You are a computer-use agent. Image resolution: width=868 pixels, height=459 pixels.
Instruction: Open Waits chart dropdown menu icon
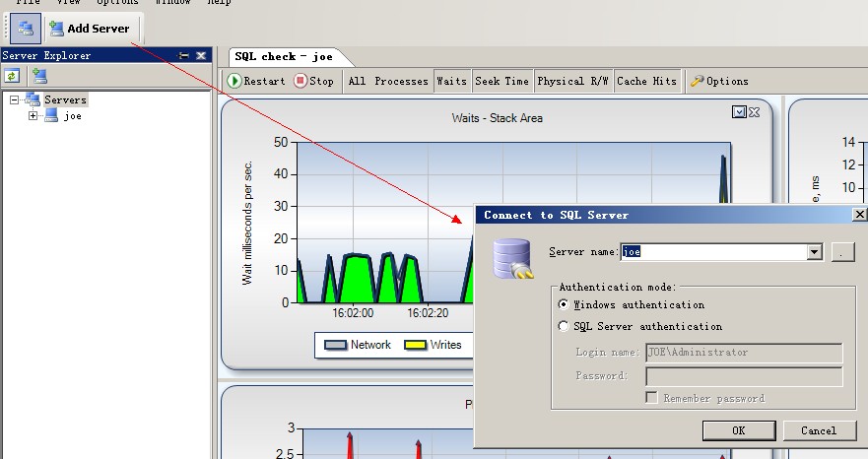pyautogui.click(x=739, y=112)
